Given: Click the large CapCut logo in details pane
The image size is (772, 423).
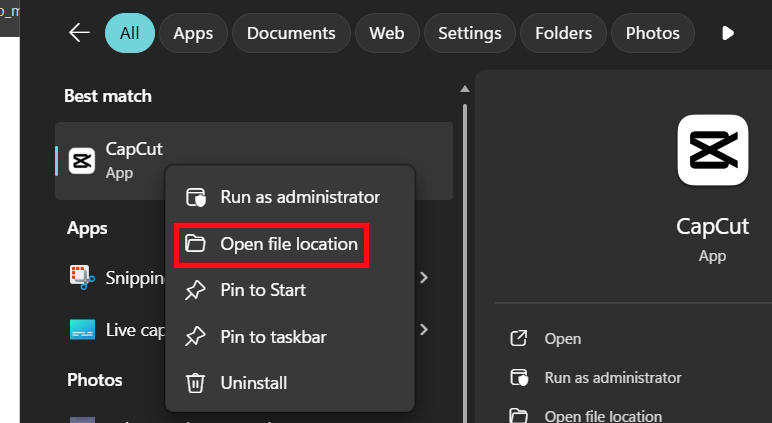Looking at the screenshot, I should point(712,150).
